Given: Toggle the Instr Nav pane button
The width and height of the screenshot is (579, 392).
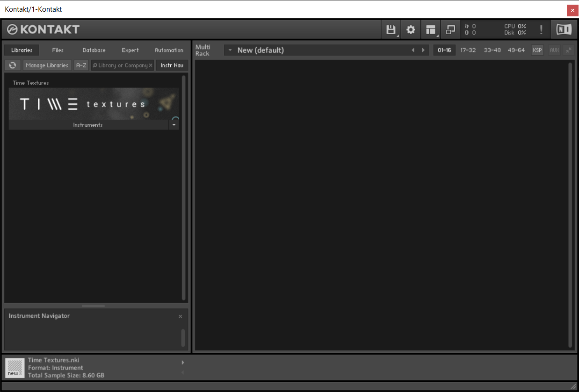Looking at the screenshot, I should click(172, 65).
